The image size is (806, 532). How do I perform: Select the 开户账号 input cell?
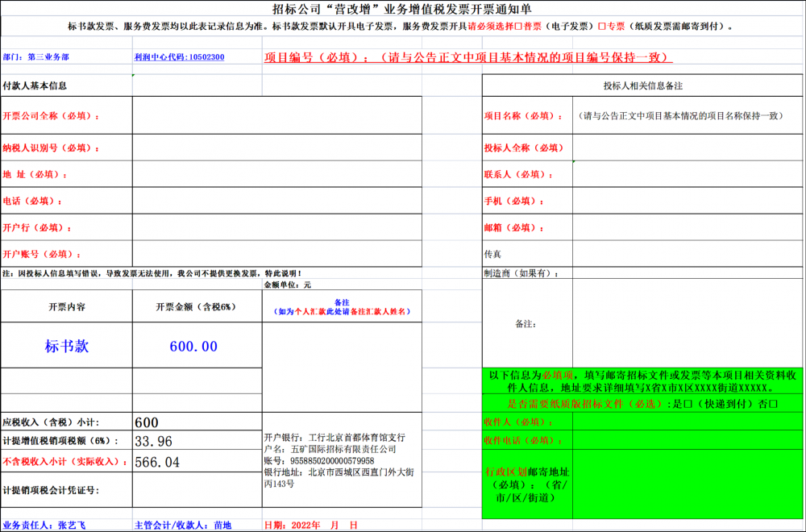(276, 253)
